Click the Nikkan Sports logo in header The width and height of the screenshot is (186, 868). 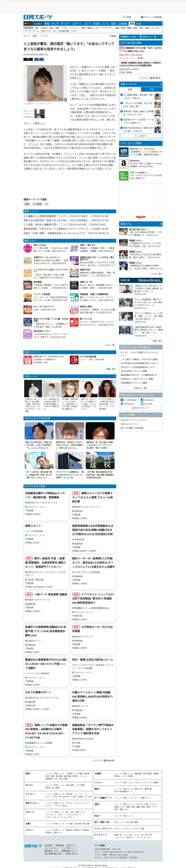pos(38,17)
